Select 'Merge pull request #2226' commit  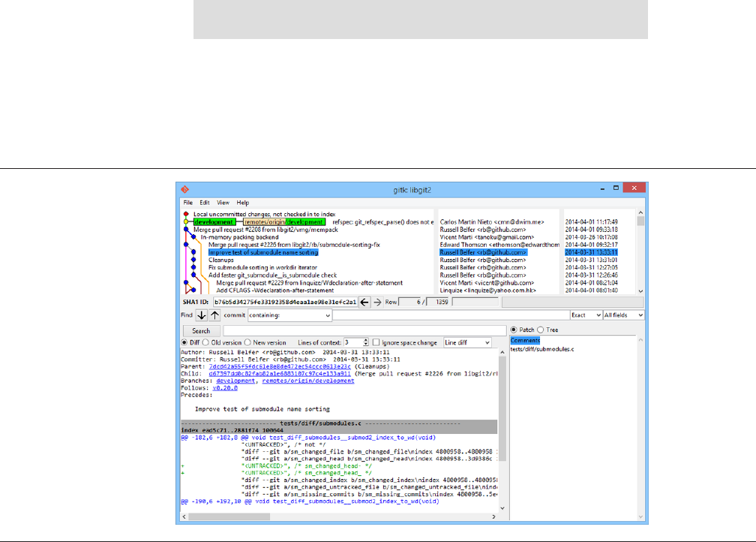click(294, 245)
